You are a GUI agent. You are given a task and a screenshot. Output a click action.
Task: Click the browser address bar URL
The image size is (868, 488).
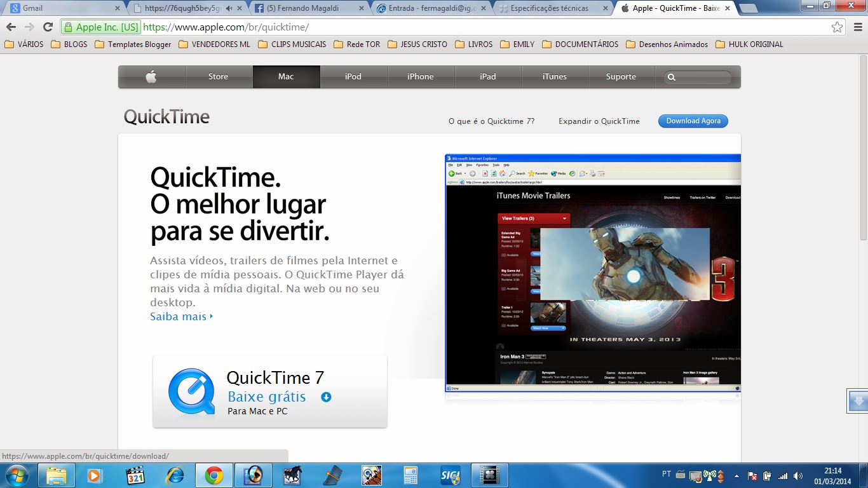click(226, 27)
